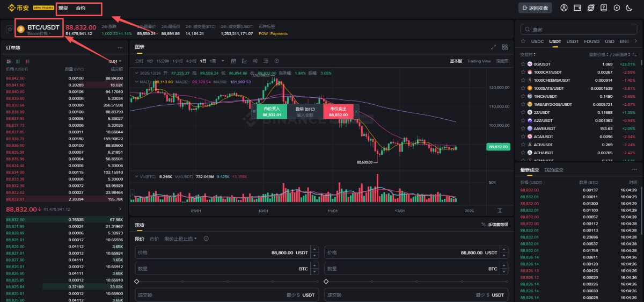The image size is (644, 302).
Task: Click the help book icon
Action: (604, 8)
